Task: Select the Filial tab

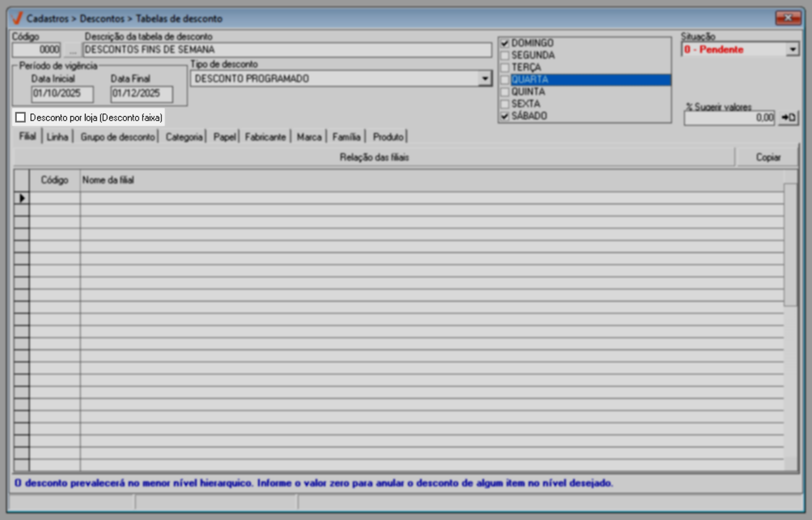Action: (x=27, y=137)
